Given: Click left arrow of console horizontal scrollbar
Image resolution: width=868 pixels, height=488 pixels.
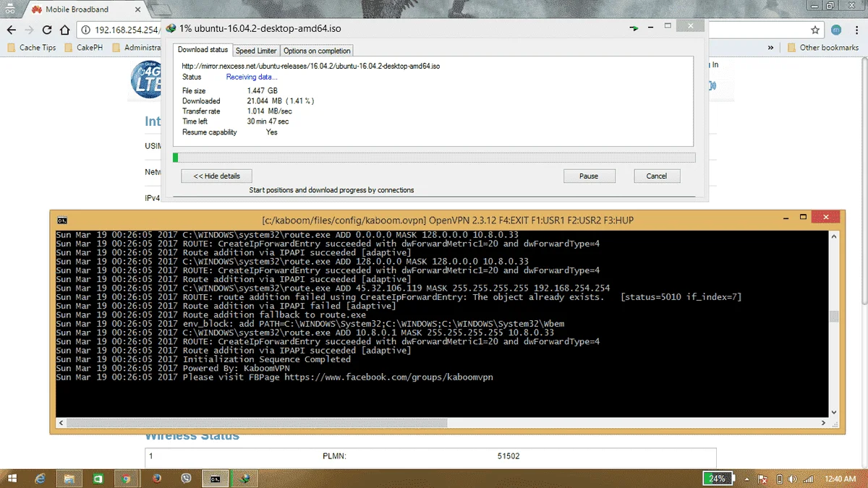Looking at the screenshot, I should (61, 422).
